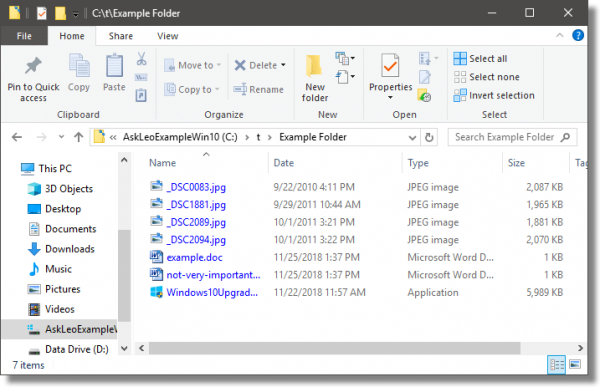The image size is (600, 387).
Task: Select the file _DSC1881.jpg
Action: coord(196,204)
